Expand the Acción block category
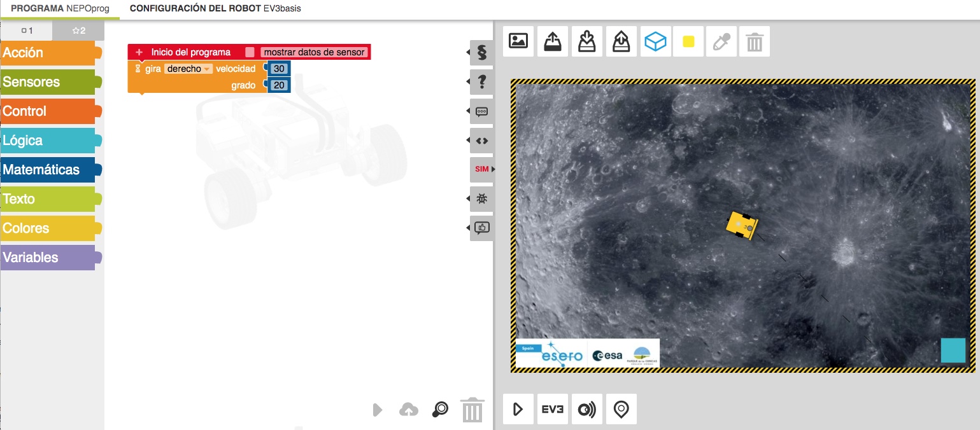 click(x=48, y=53)
